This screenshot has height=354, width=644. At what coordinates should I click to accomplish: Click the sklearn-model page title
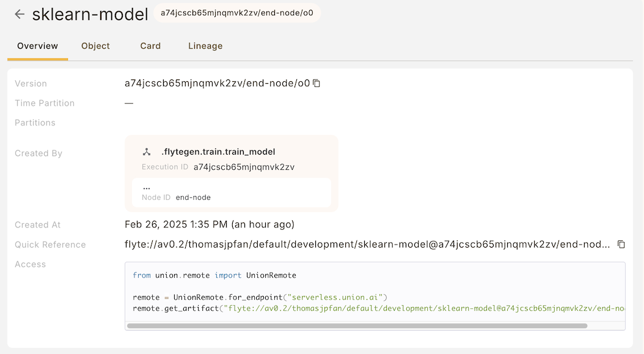point(90,13)
